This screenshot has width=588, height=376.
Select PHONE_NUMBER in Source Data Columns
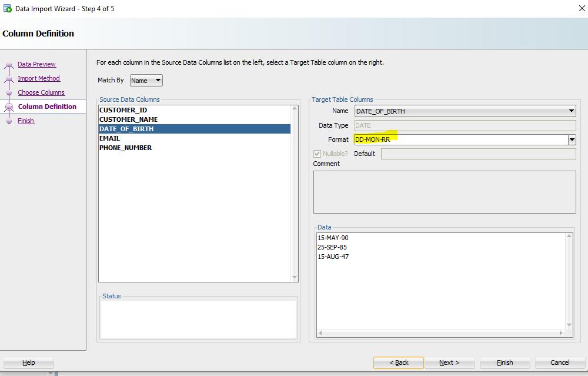click(x=194, y=148)
